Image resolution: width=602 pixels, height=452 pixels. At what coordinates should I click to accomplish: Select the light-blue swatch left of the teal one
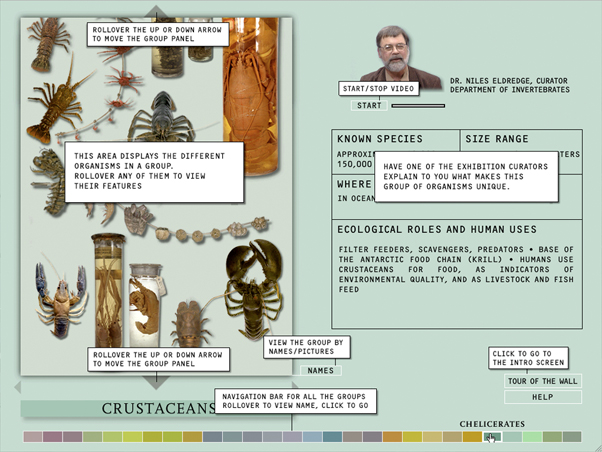tap(313, 437)
